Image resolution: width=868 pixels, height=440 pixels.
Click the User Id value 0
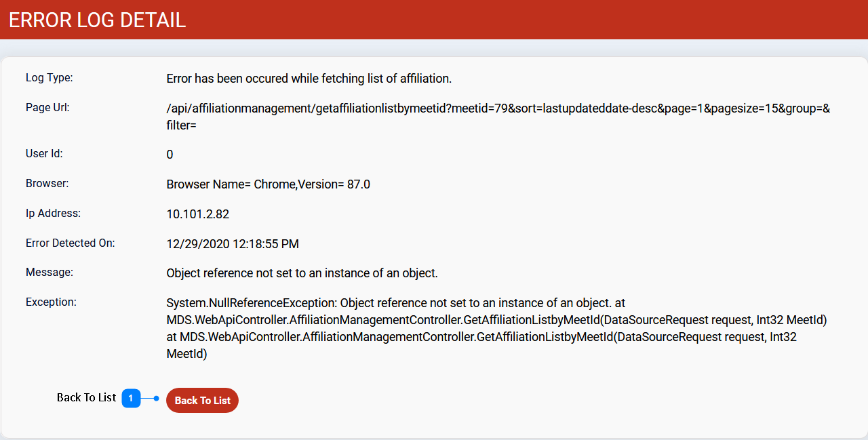pyautogui.click(x=170, y=155)
